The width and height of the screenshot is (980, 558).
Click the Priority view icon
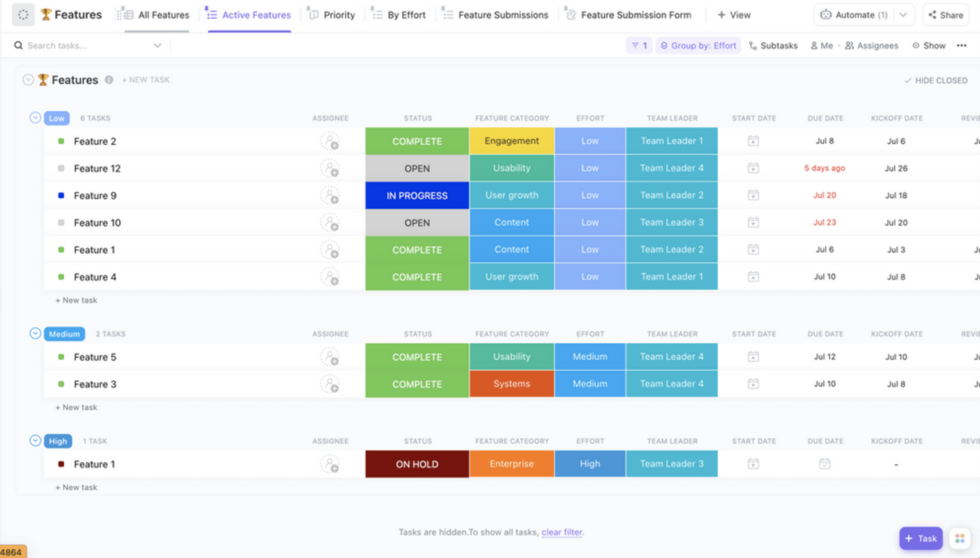click(312, 13)
